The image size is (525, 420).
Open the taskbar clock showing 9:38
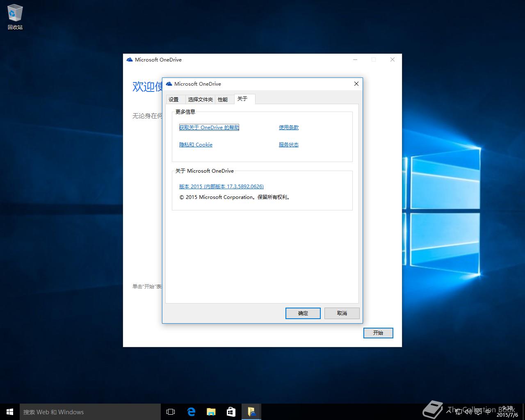(x=507, y=412)
